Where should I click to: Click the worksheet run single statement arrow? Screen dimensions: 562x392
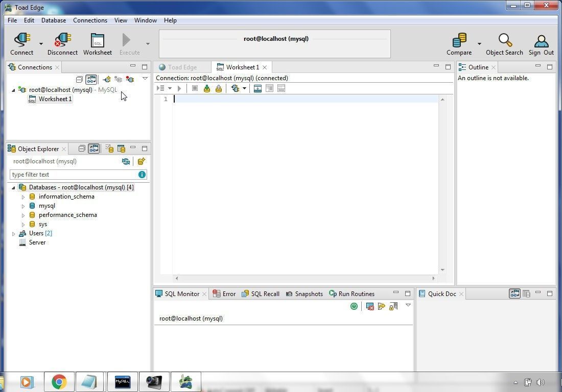[x=179, y=88]
